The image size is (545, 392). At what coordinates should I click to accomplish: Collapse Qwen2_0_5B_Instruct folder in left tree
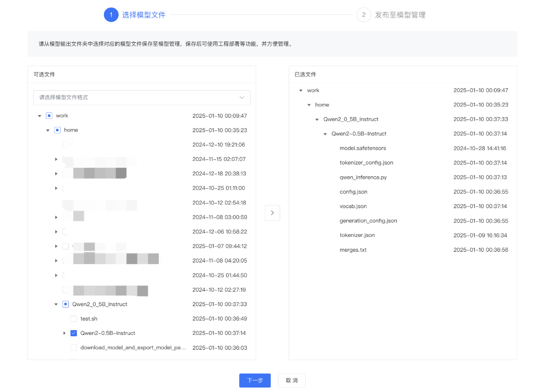[x=56, y=304]
